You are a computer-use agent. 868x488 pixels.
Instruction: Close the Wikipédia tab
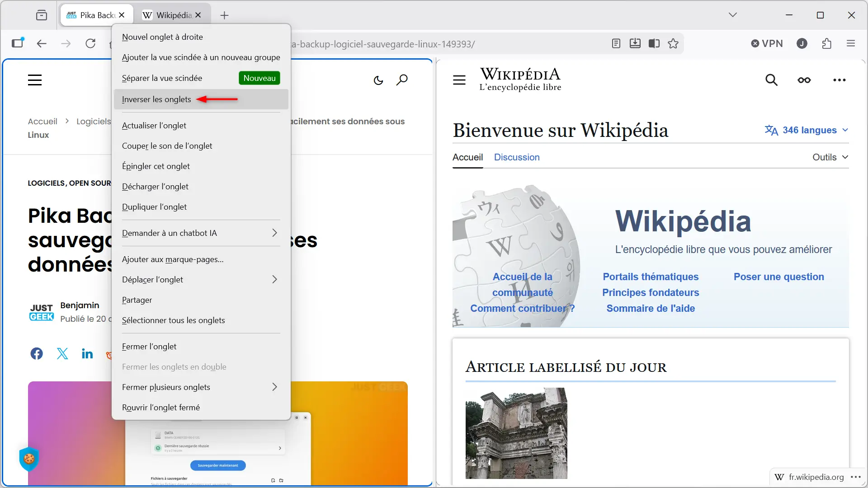pos(198,15)
